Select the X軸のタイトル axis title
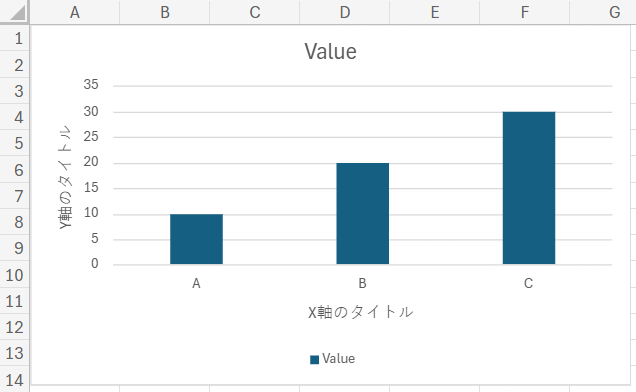 (361, 312)
